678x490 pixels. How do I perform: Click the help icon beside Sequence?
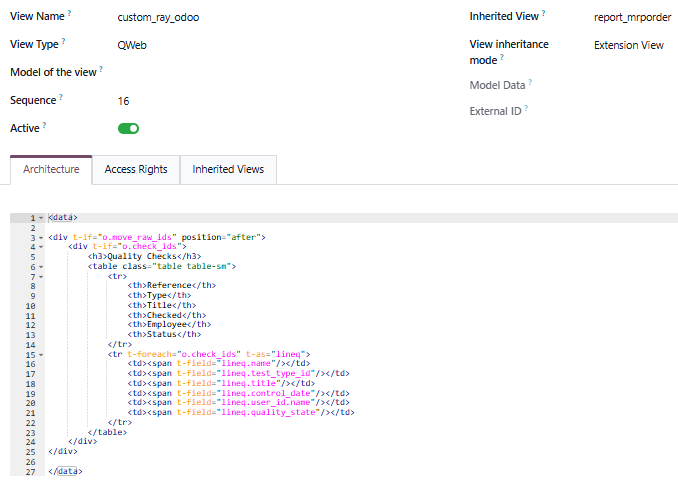(x=61, y=97)
